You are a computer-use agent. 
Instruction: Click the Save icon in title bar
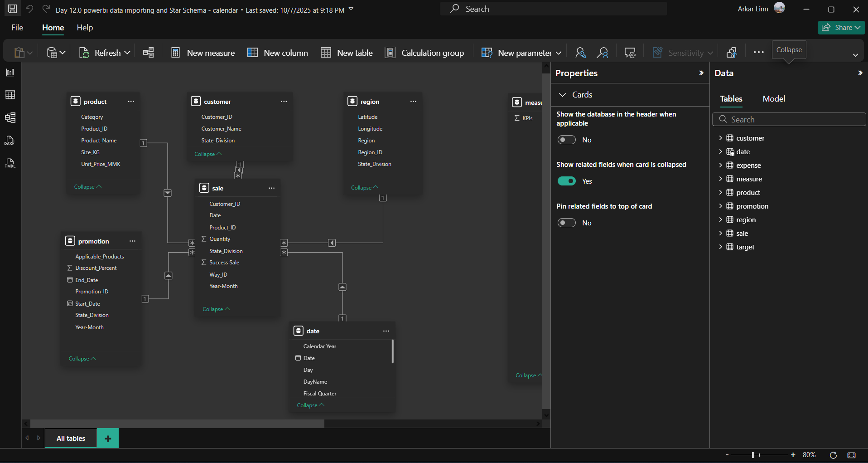[13, 9]
